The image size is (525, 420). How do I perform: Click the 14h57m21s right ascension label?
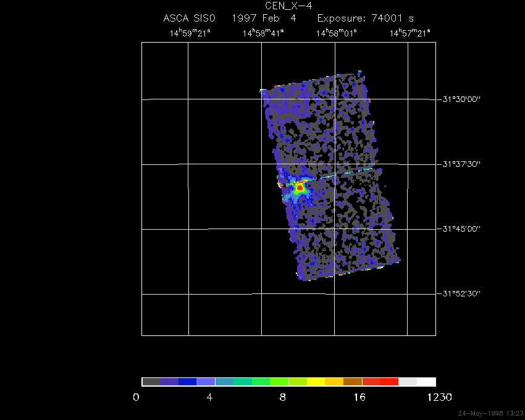coord(410,33)
